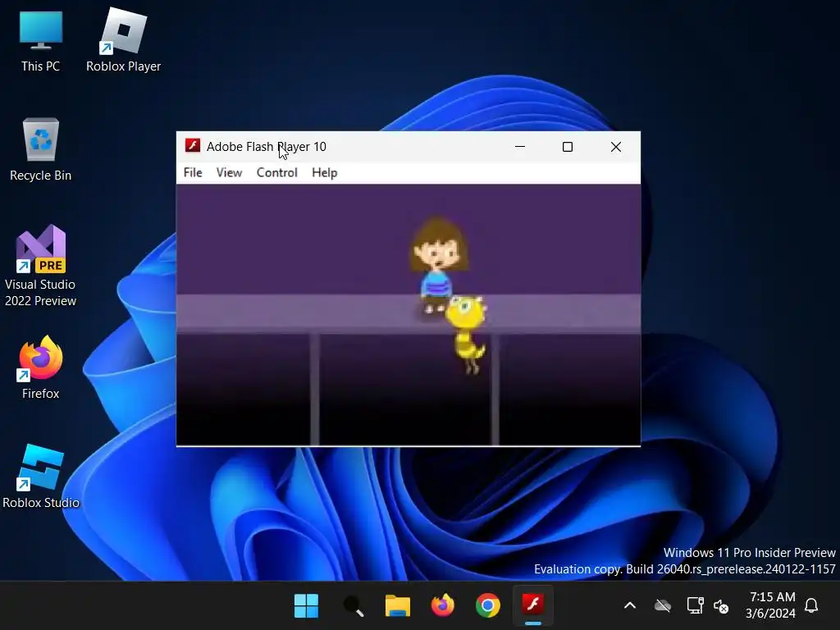
Task: Open the clock showing 7:15 AM
Action: click(x=771, y=605)
